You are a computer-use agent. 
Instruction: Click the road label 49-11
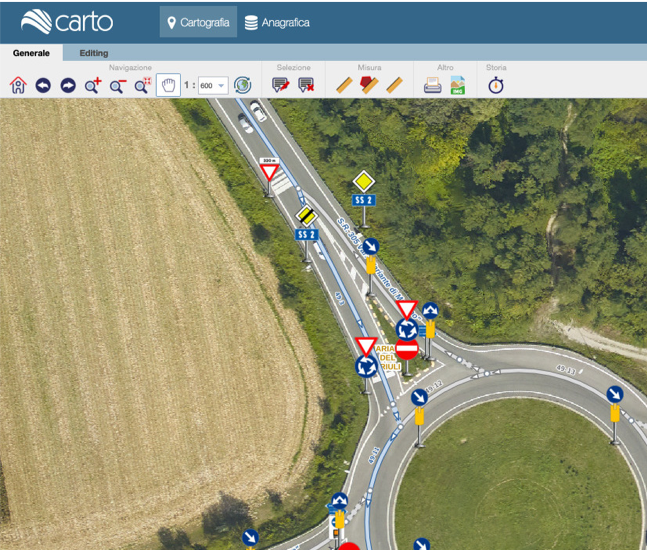pos(373,455)
